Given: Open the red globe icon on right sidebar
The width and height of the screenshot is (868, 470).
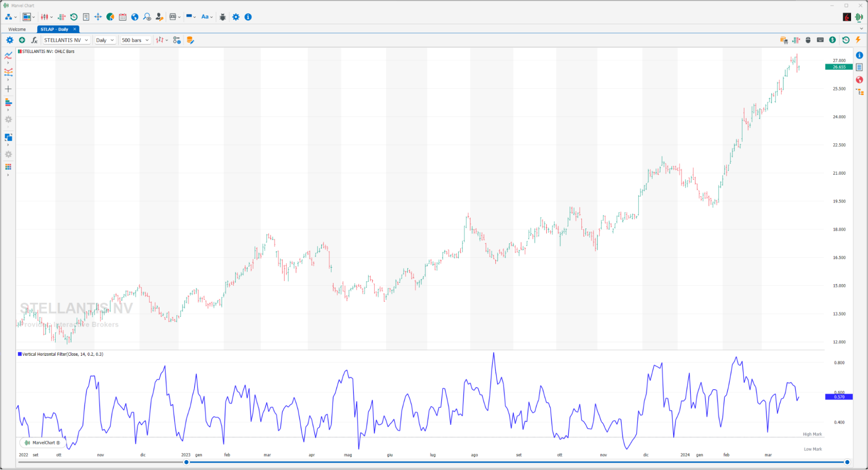Looking at the screenshot, I should 859,79.
